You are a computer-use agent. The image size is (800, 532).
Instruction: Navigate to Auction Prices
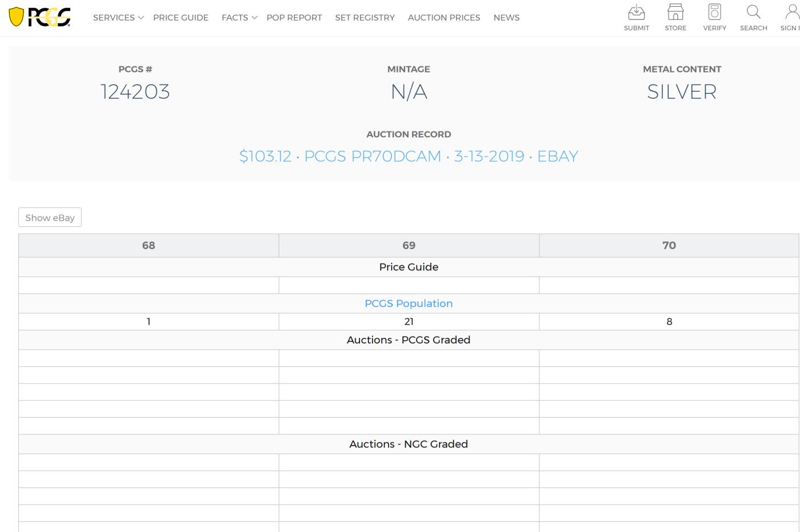443,18
